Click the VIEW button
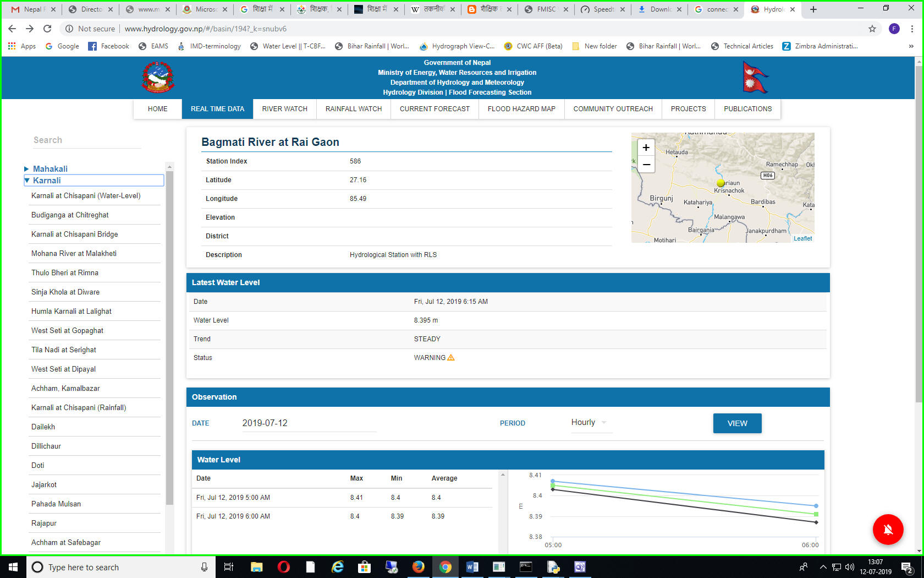924x578 pixels. [x=737, y=423]
